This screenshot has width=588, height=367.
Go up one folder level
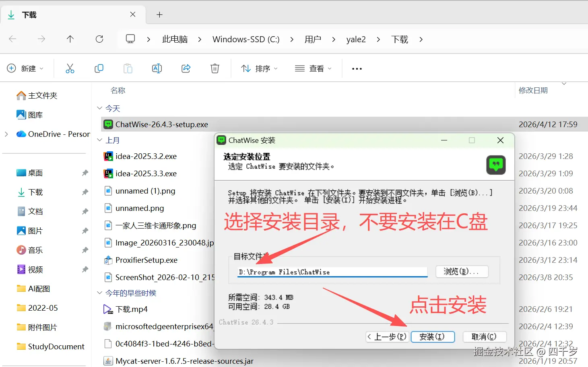[70, 39]
